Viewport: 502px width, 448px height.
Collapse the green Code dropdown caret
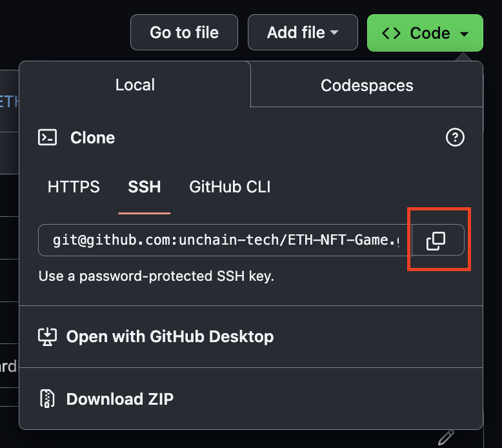[x=464, y=34]
